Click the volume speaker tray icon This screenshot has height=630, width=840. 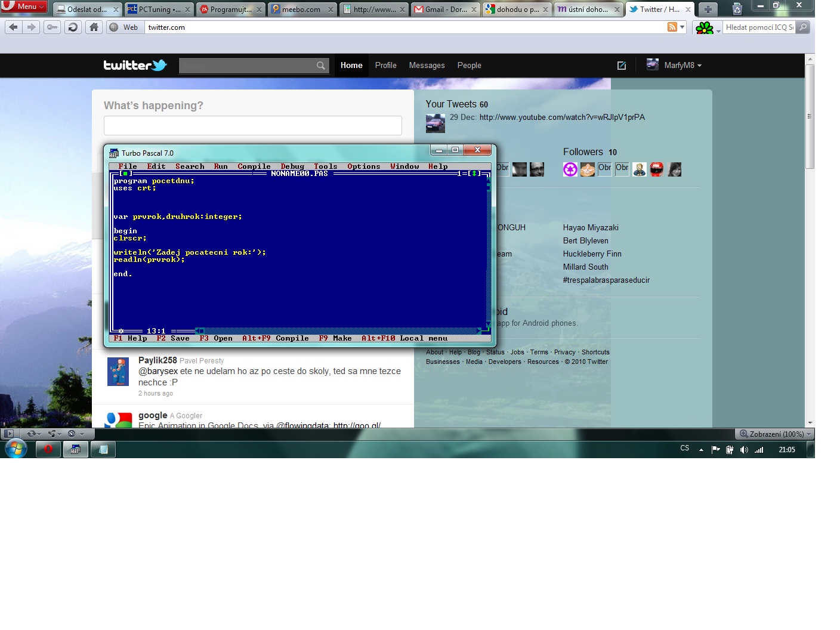743,450
